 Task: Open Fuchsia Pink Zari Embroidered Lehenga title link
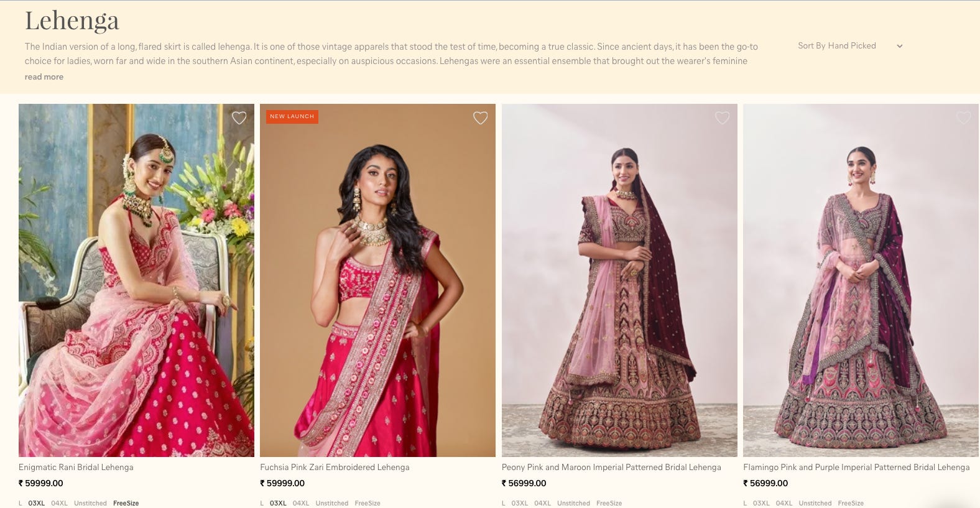coord(335,467)
